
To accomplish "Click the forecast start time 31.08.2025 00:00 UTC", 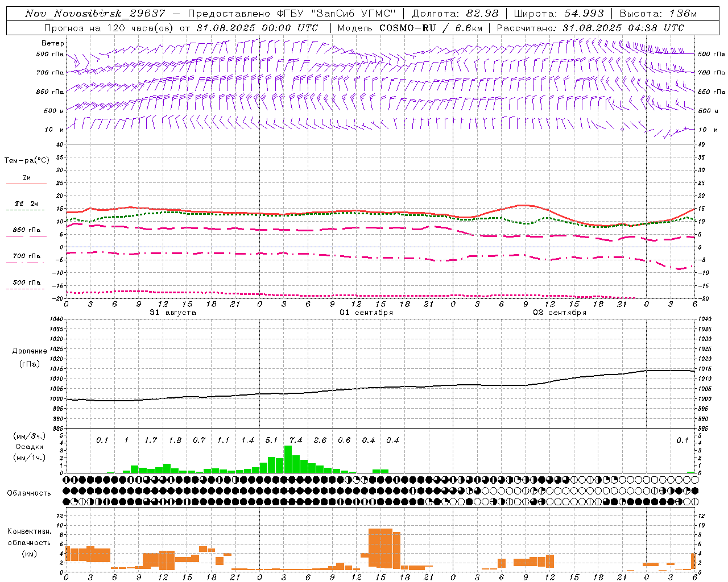I will pyautogui.click(x=257, y=28).
